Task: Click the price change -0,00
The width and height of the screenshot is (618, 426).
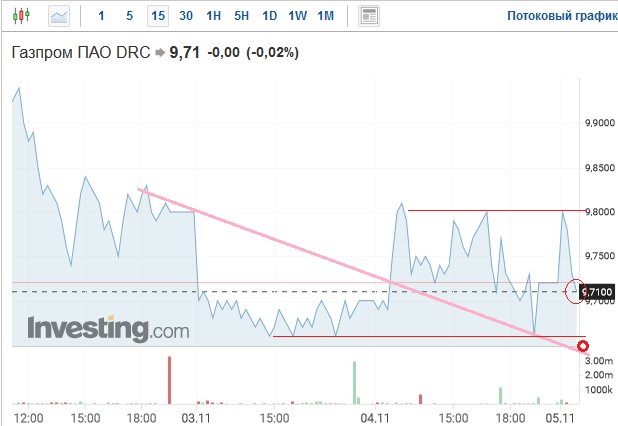Action: pos(223,52)
